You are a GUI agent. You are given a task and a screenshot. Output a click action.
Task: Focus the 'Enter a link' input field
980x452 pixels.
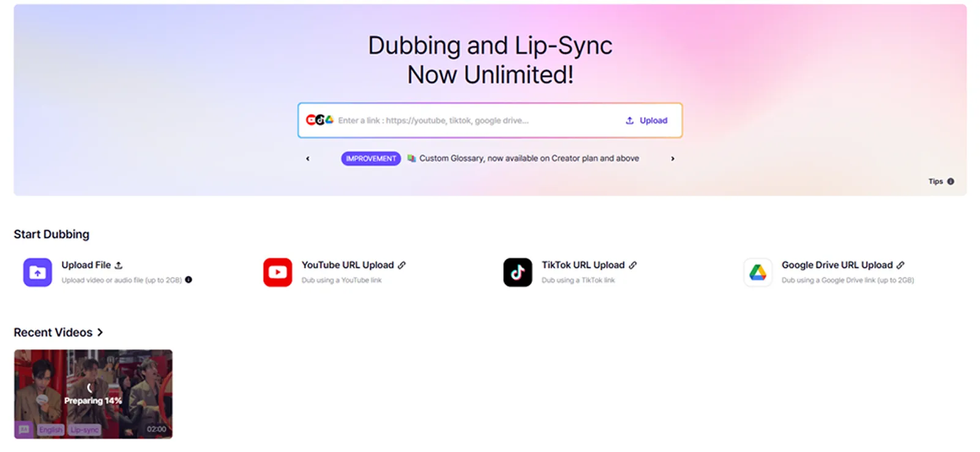[x=477, y=120]
